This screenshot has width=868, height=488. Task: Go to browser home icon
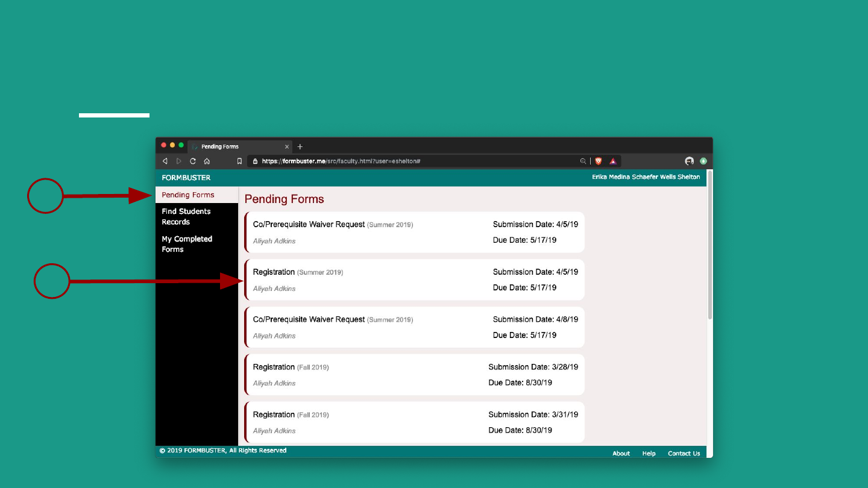pos(207,161)
